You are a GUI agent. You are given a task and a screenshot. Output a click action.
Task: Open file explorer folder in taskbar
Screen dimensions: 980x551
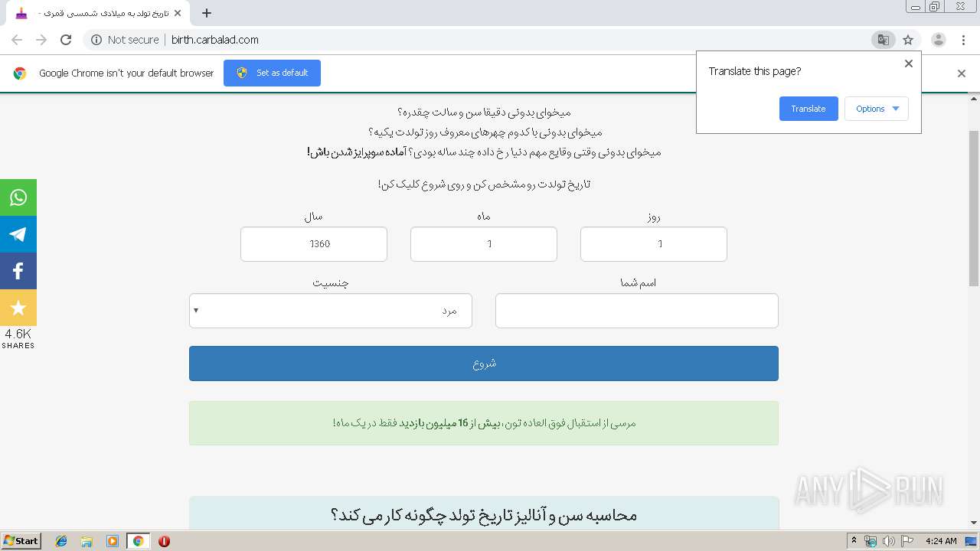tap(87, 541)
